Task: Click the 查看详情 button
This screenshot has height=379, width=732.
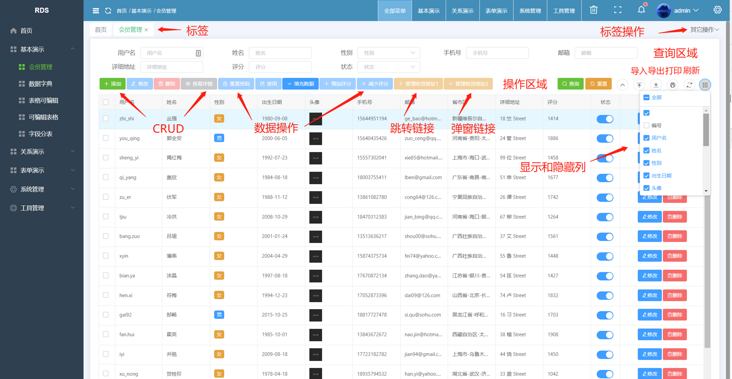Action: coord(199,84)
